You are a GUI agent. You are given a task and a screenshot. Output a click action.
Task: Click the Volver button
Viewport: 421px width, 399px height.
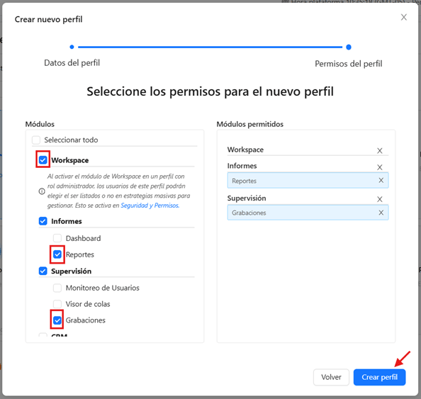331,377
